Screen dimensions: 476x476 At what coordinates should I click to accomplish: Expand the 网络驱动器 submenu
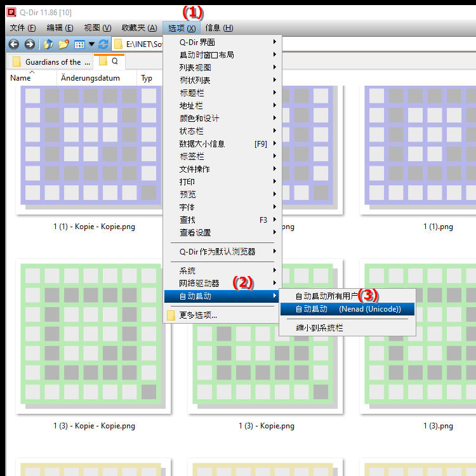click(222, 283)
